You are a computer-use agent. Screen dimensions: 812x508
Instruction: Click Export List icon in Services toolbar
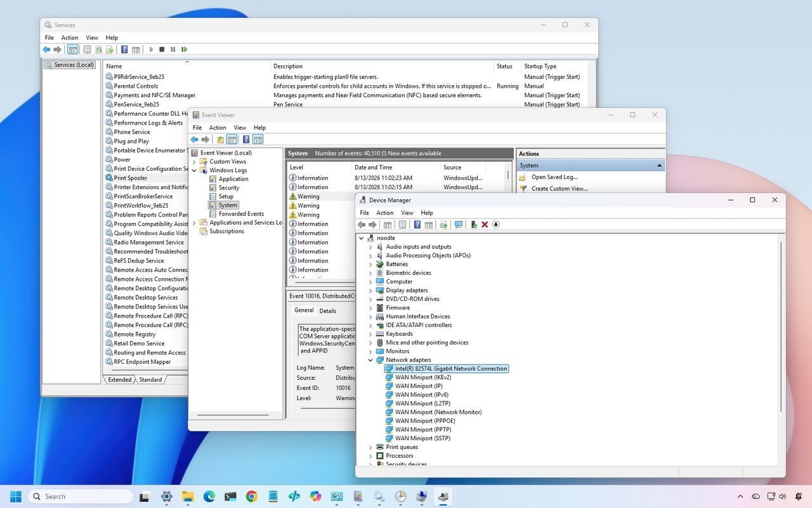pyautogui.click(x=110, y=50)
